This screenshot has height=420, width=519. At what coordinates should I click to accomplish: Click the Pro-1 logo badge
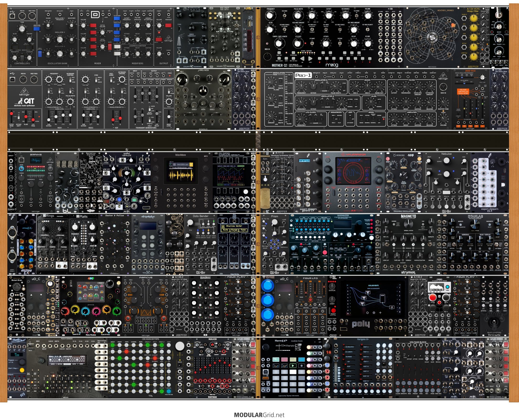303,75
